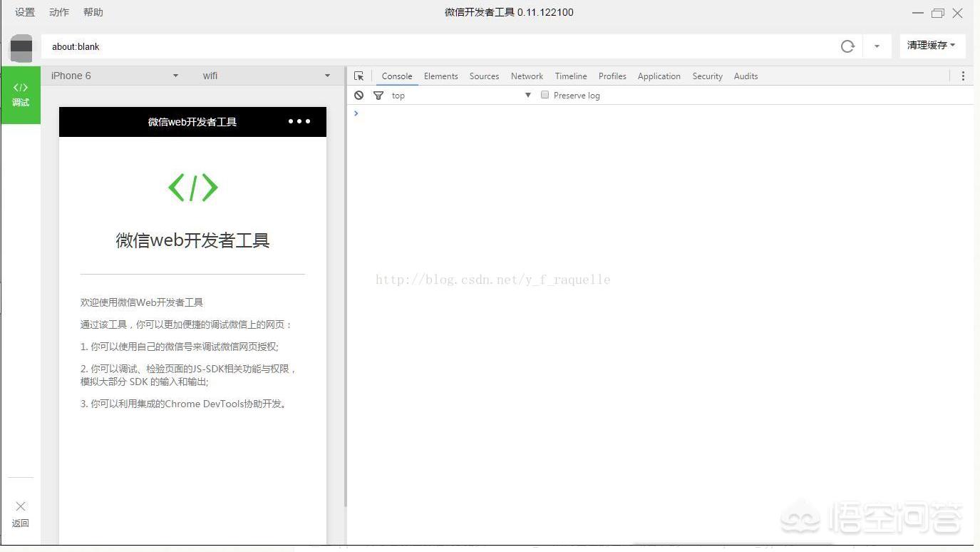Clear the console with the ban icon

coord(359,95)
